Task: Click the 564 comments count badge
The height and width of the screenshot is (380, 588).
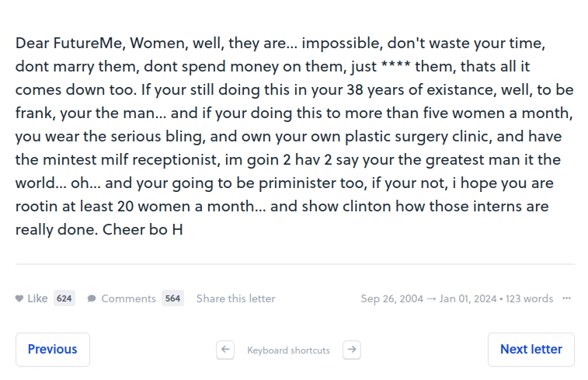Action: [x=173, y=298]
